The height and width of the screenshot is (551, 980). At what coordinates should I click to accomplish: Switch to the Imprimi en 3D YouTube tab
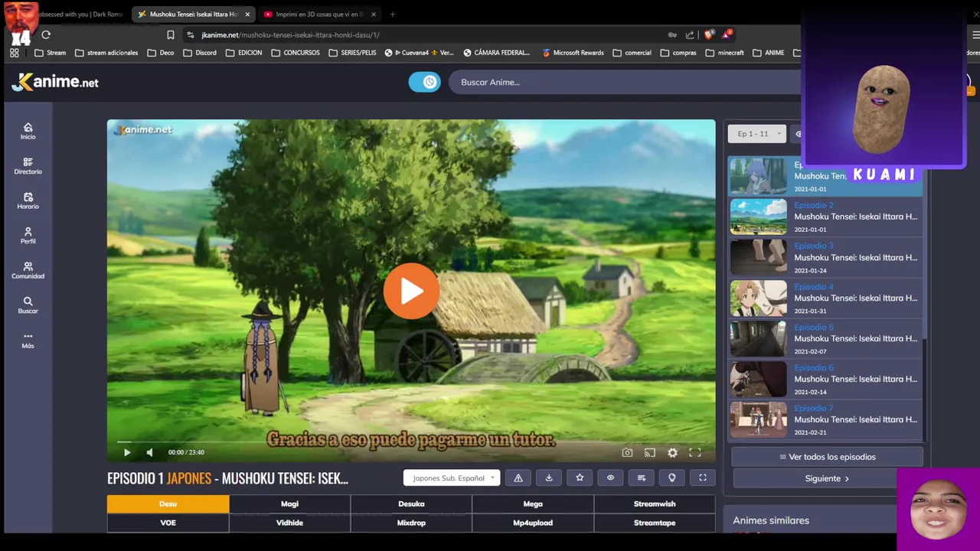pyautogui.click(x=318, y=14)
